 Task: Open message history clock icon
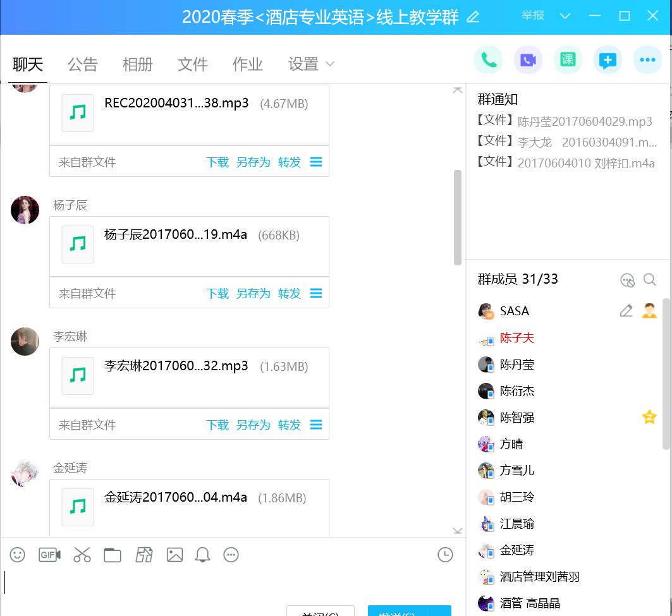[x=445, y=555]
